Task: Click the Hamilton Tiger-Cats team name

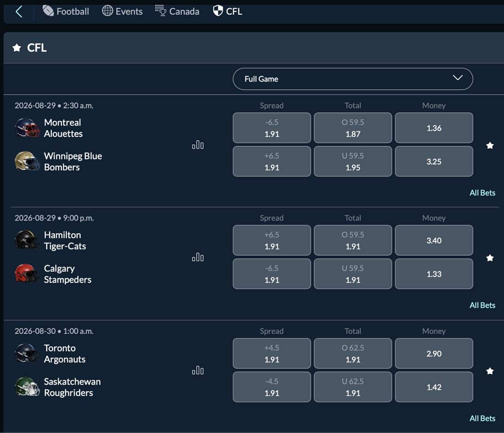Action: click(65, 240)
